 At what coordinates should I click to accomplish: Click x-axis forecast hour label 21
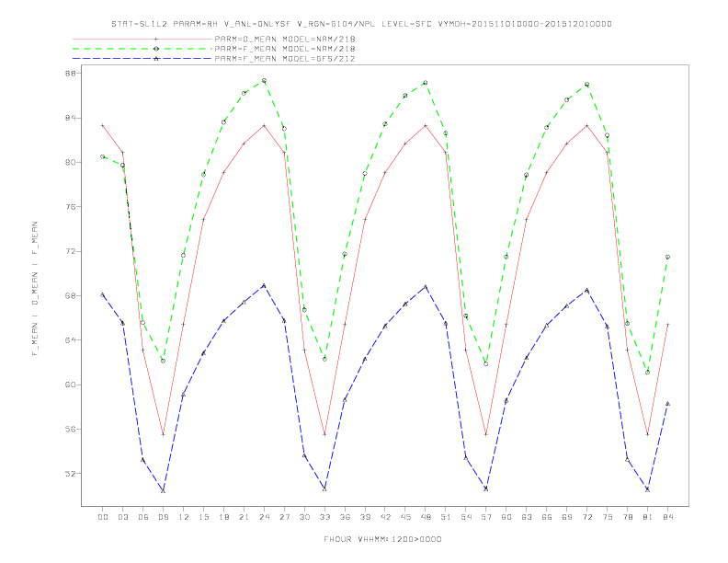click(245, 517)
